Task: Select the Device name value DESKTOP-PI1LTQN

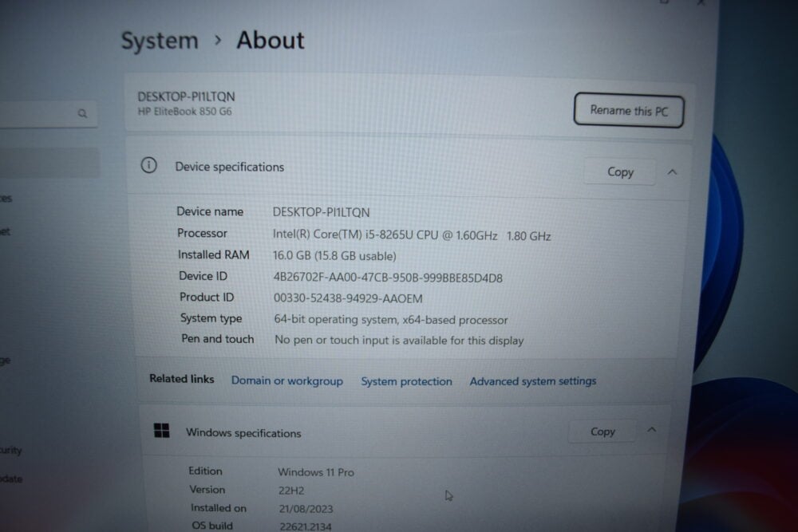Action: (321, 212)
